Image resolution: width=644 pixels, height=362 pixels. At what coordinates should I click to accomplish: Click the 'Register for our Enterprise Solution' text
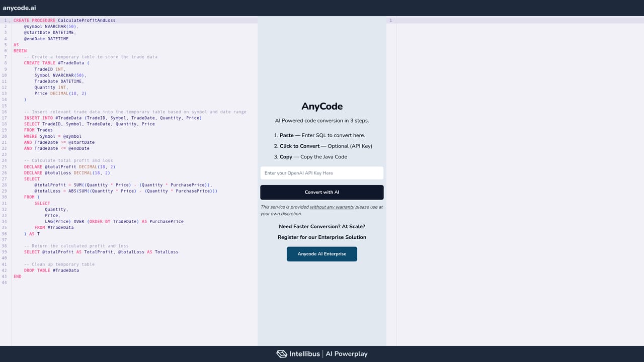point(322,237)
